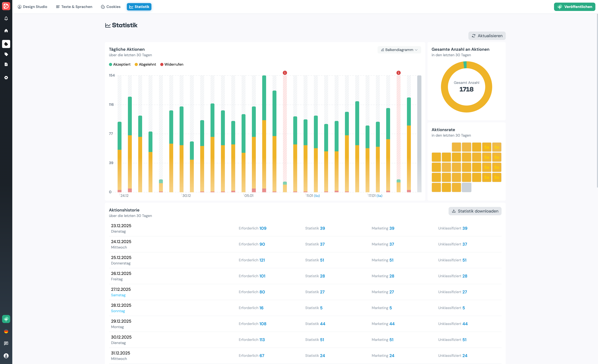
Task: Click the first red info marker above the chart
Action: coord(285,73)
